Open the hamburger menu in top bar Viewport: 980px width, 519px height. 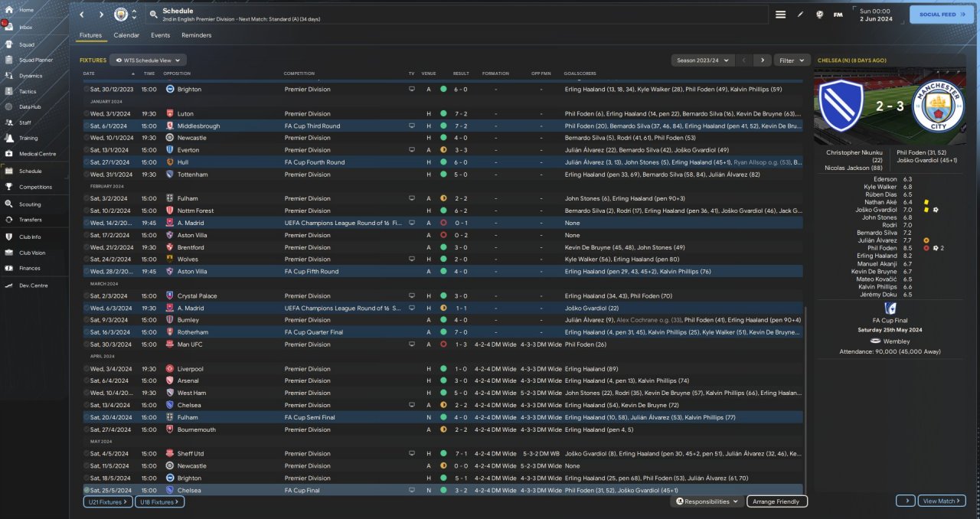coord(780,15)
